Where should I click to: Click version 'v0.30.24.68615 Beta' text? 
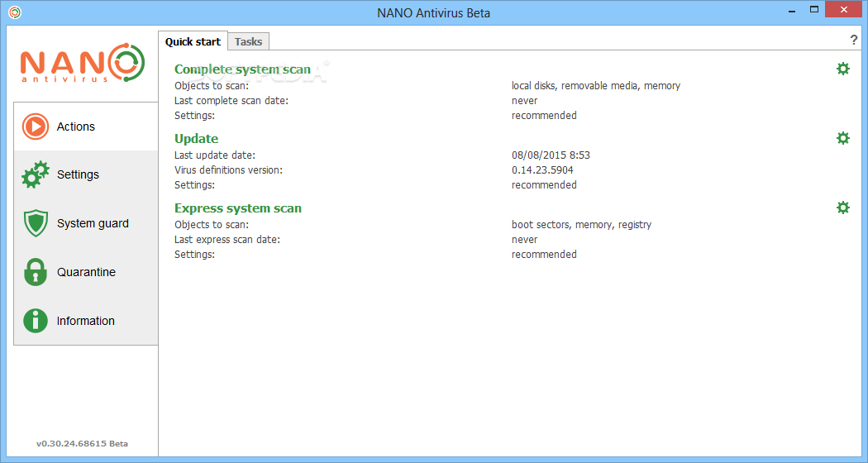coord(82,444)
